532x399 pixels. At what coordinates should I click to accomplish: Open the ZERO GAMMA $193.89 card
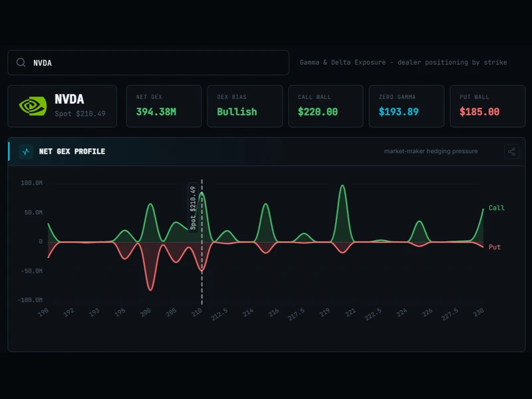click(x=406, y=106)
